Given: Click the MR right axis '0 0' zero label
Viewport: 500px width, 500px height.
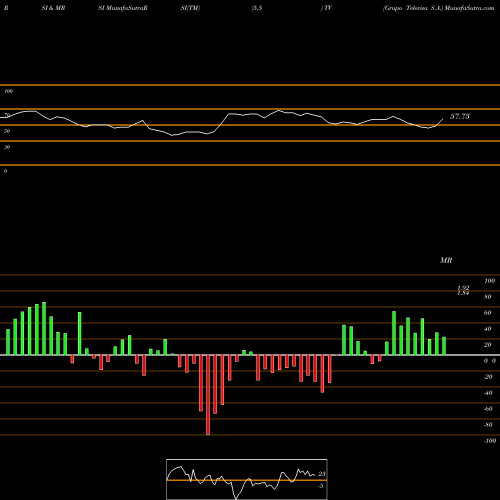Looking at the screenshot, I should [490, 361].
